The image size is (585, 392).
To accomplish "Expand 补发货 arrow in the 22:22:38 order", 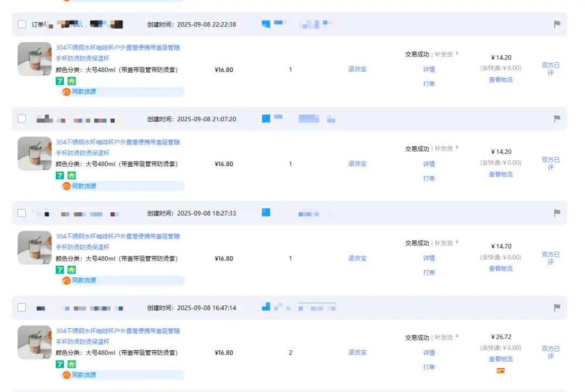I will (x=457, y=54).
